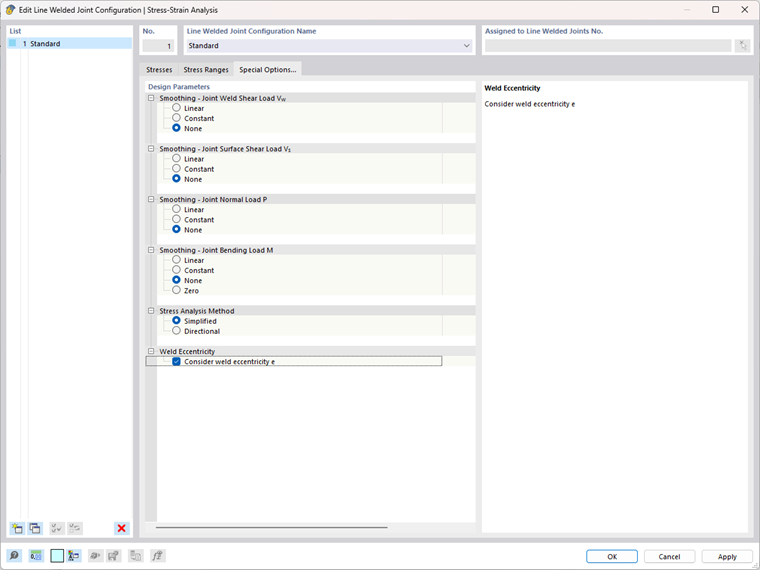The height and width of the screenshot is (570, 760).
Task: Confirm with the OK button
Action: click(x=612, y=556)
